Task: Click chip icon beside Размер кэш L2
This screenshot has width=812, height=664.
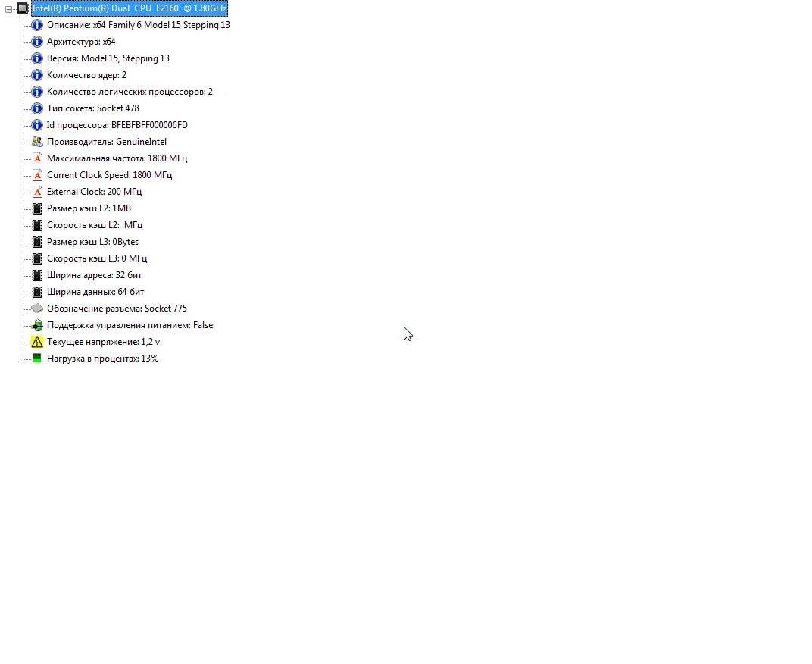Action: (x=37, y=208)
